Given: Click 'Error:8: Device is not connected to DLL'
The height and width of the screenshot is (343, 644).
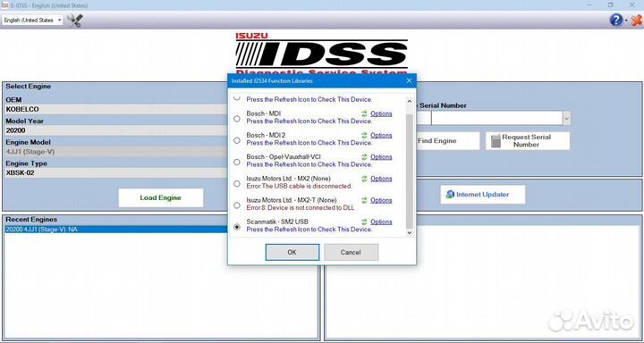Looking at the screenshot, I should [301, 207].
